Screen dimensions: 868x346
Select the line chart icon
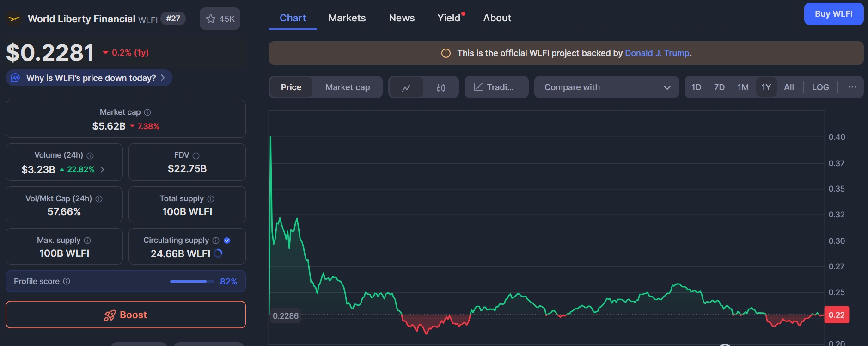pyautogui.click(x=406, y=87)
